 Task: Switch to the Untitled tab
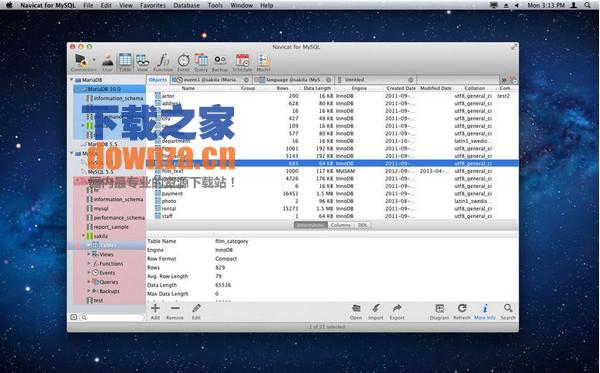[x=375, y=80]
